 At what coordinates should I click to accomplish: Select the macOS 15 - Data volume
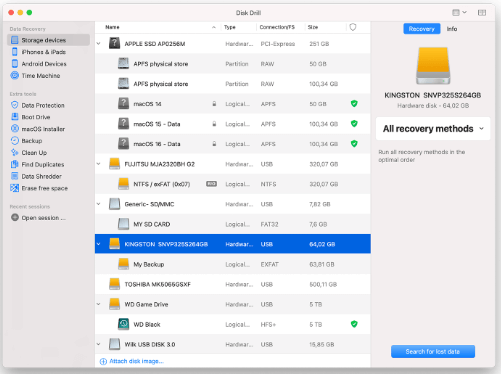tap(233, 124)
